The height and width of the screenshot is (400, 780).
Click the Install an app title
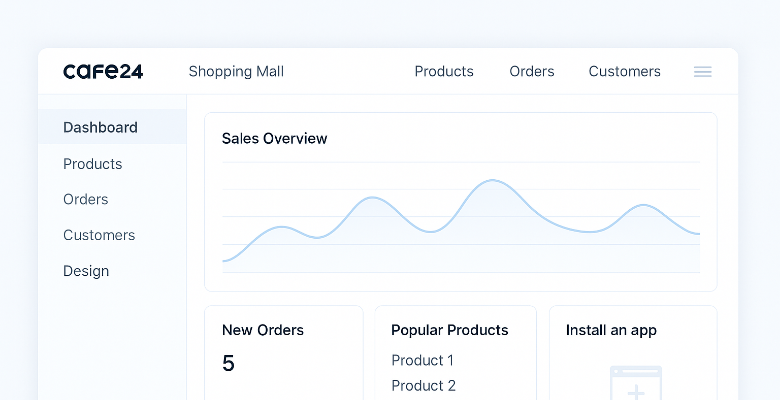[611, 330]
